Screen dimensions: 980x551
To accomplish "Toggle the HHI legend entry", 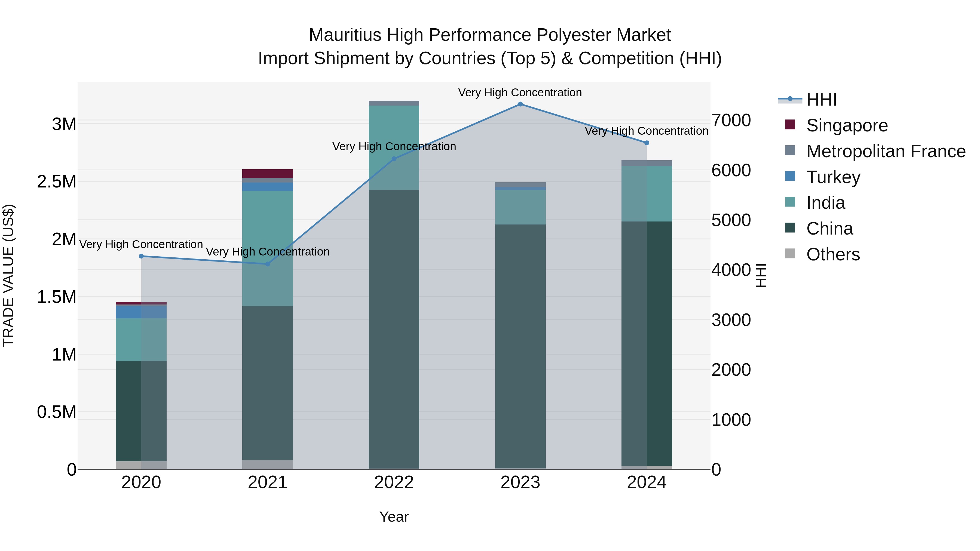I will [x=807, y=100].
